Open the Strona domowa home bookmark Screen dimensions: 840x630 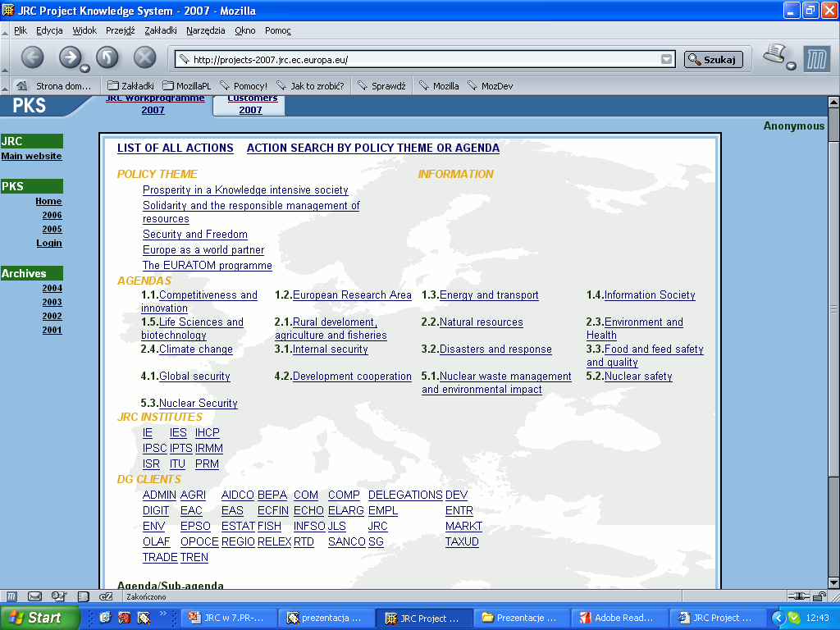[x=53, y=85]
